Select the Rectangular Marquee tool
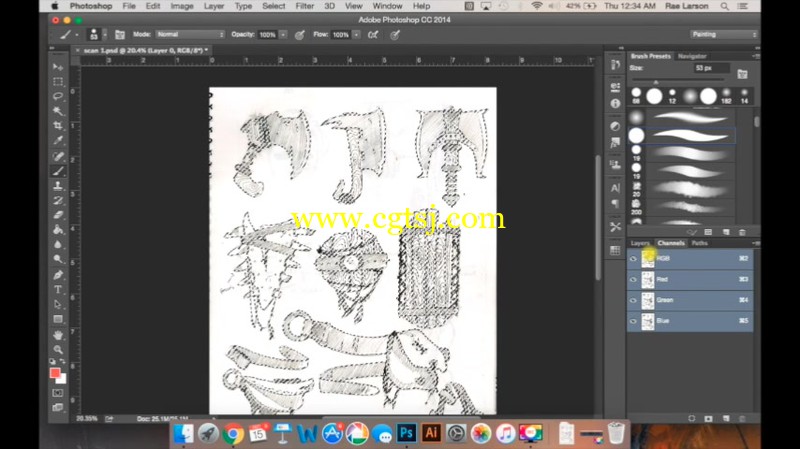The image size is (800, 449). click(x=58, y=82)
